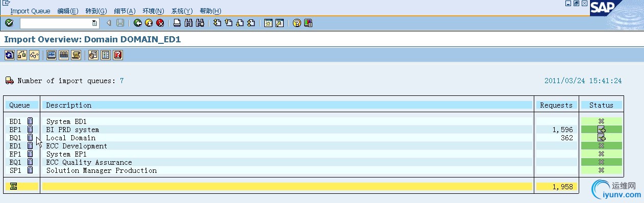Screen dimensions: 644x203
Task: Collapse the command field with the arrow
Action: 109,23
